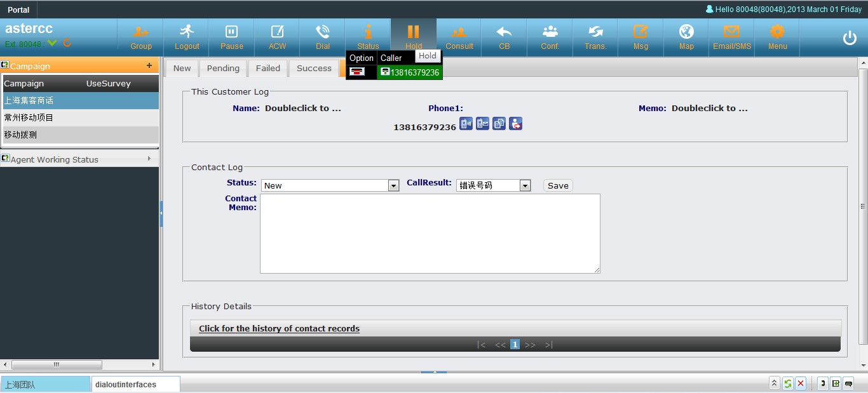Screen dimensions: 868x393
Task: Click the Conf. conference icon
Action: tap(550, 37)
